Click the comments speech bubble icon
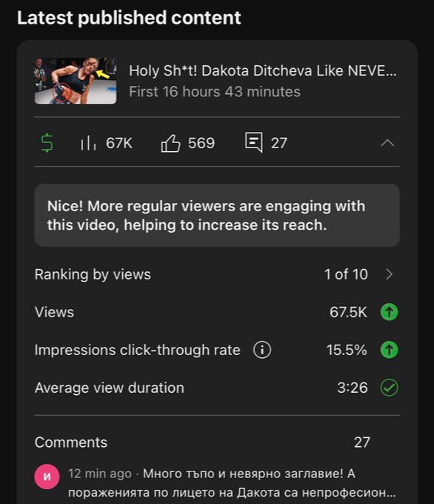Screen dimensions: 434x504 coord(254,142)
